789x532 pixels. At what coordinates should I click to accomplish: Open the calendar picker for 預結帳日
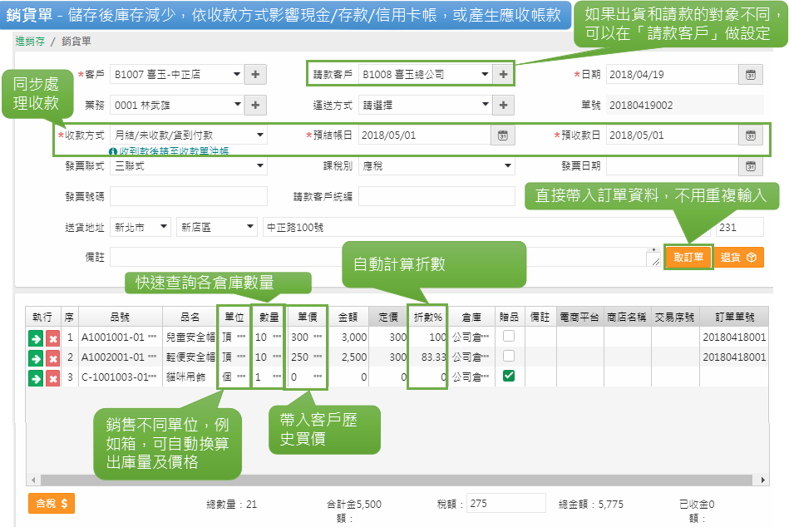click(502, 135)
